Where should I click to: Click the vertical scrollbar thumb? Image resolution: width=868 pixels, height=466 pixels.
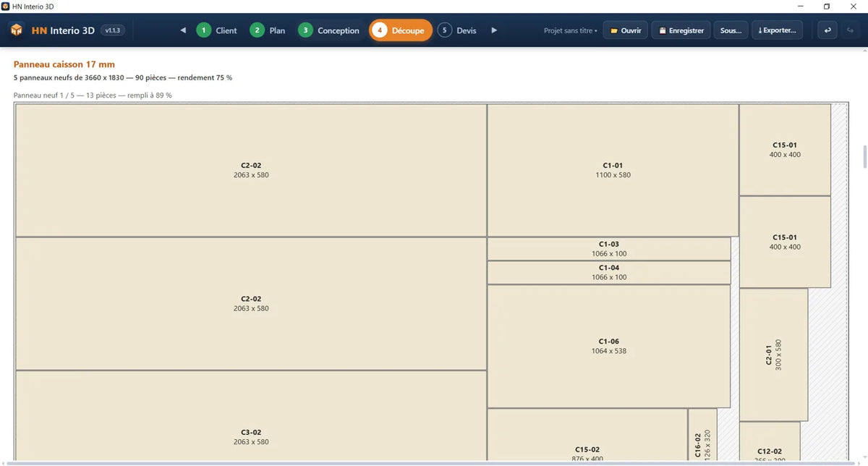(x=864, y=156)
